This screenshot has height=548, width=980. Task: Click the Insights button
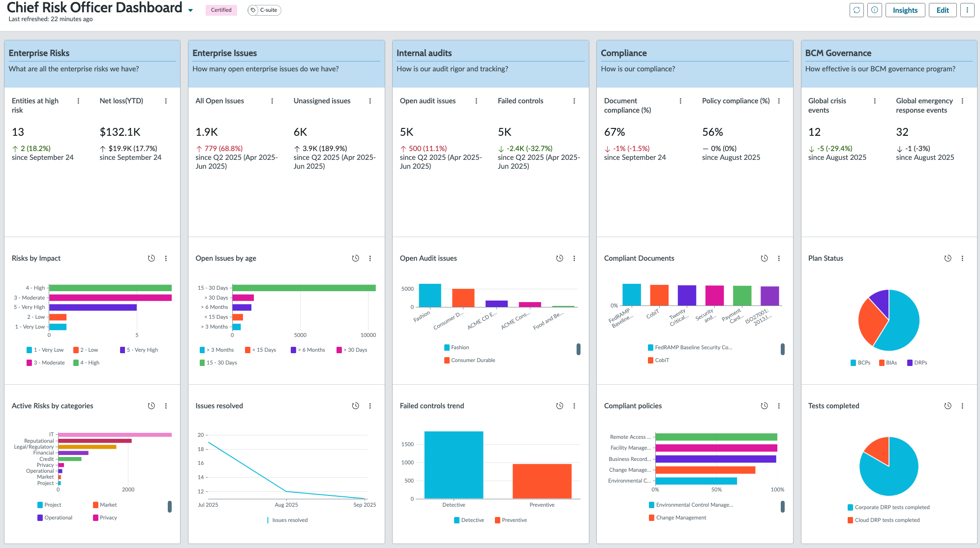[x=905, y=10]
